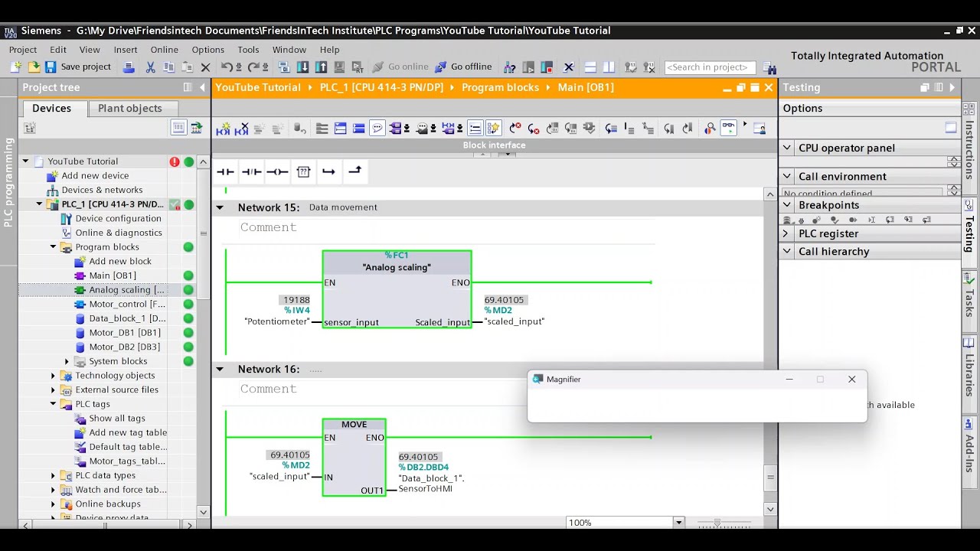This screenshot has width=980, height=551.
Task: Insert the close branch element
Action: click(x=355, y=172)
